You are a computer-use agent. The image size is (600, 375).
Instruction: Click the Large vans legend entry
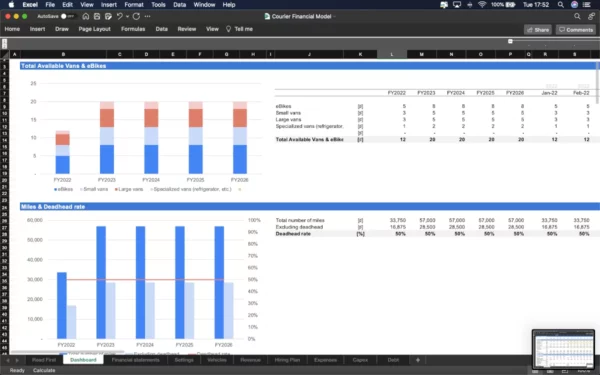click(129, 189)
